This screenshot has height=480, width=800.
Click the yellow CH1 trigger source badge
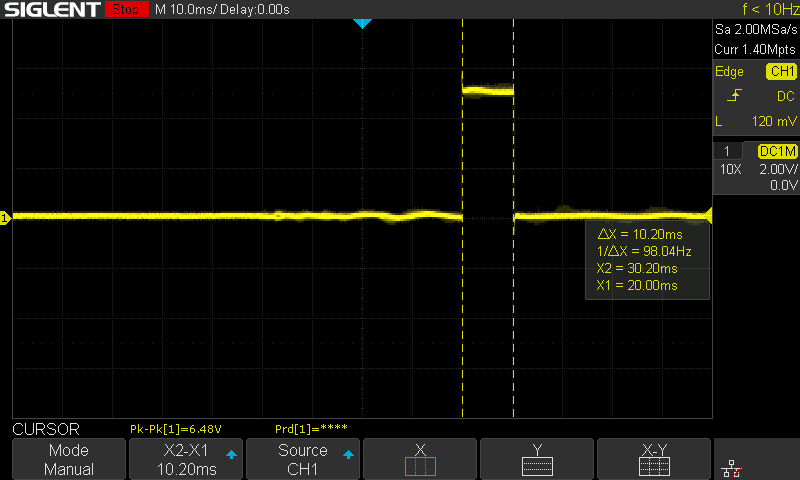(x=780, y=72)
